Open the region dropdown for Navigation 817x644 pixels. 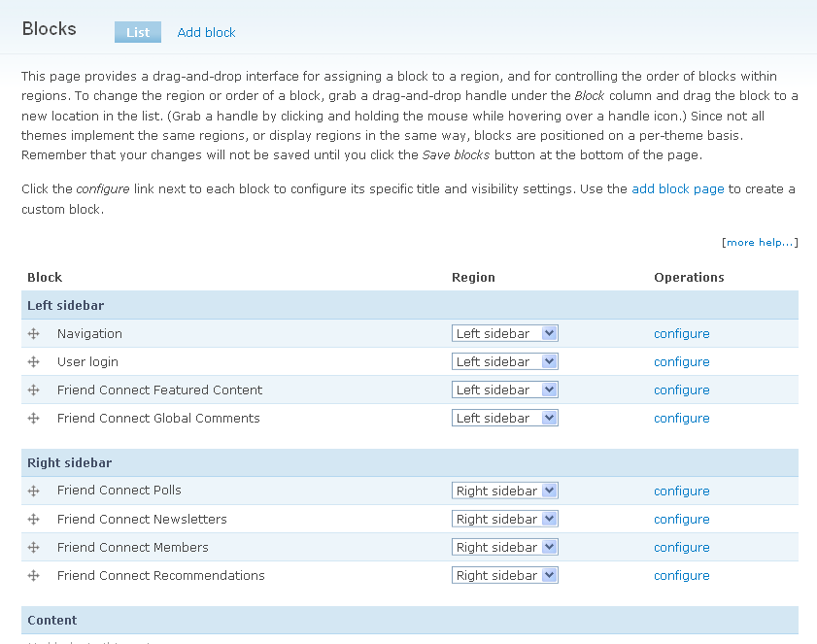click(x=504, y=333)
